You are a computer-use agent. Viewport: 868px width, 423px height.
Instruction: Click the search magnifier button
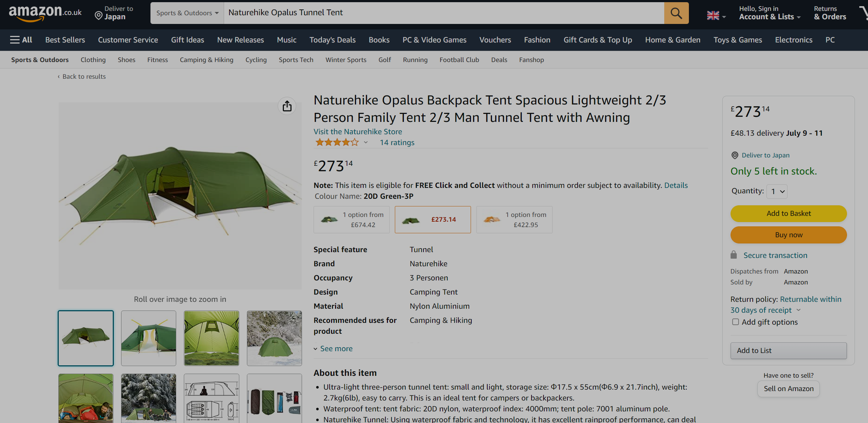coord(676,13)
